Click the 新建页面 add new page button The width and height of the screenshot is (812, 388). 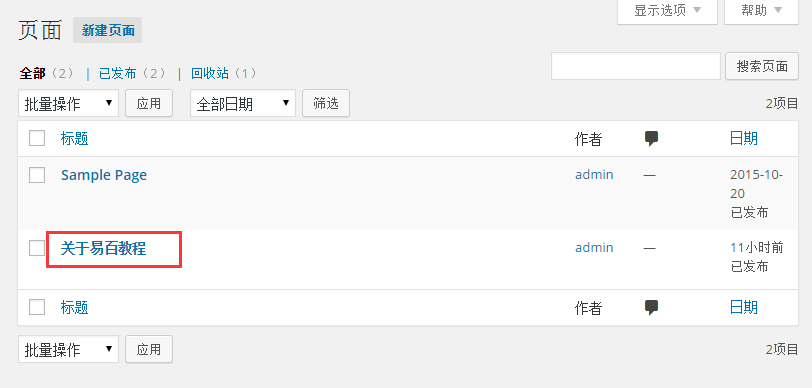pos(108,31)
